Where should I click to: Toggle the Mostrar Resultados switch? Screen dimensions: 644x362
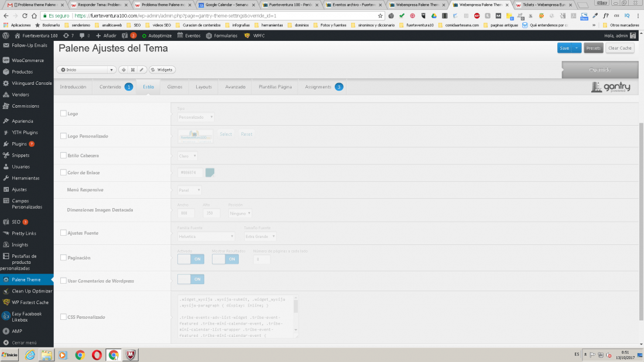(225, 259)
